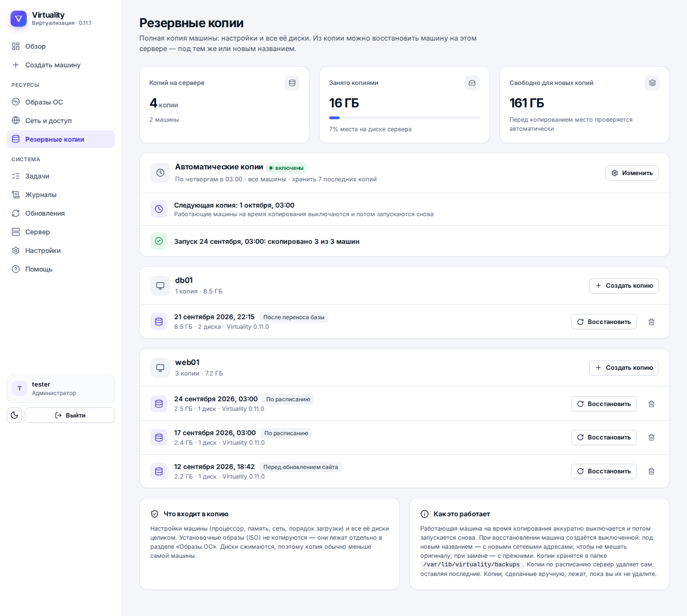Image resolution: width=687 pixels, height=616 pixels.
Task: Delete the db01 backup from 21 сентября
Action: click(651, 322)
